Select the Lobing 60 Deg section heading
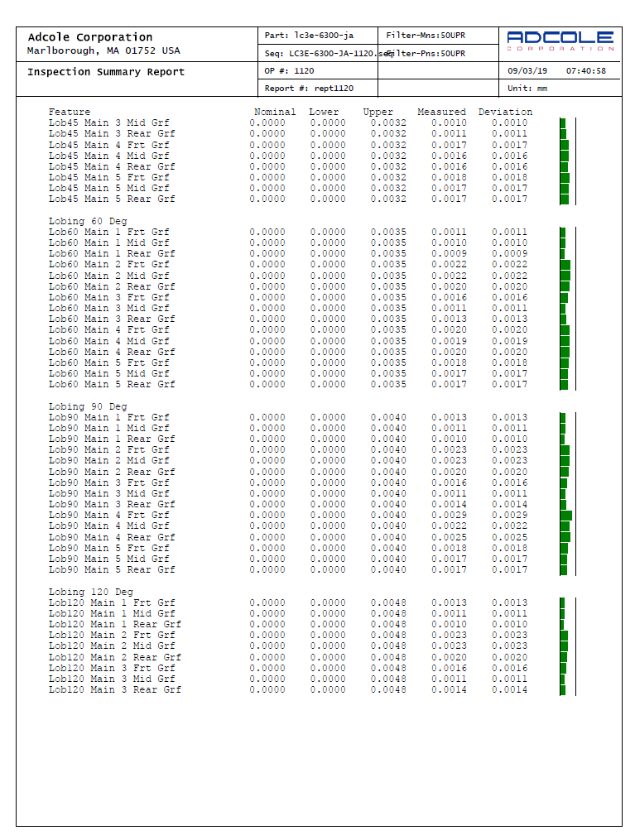The width and height of the screenshot is (635, 840). coord(88,222)
